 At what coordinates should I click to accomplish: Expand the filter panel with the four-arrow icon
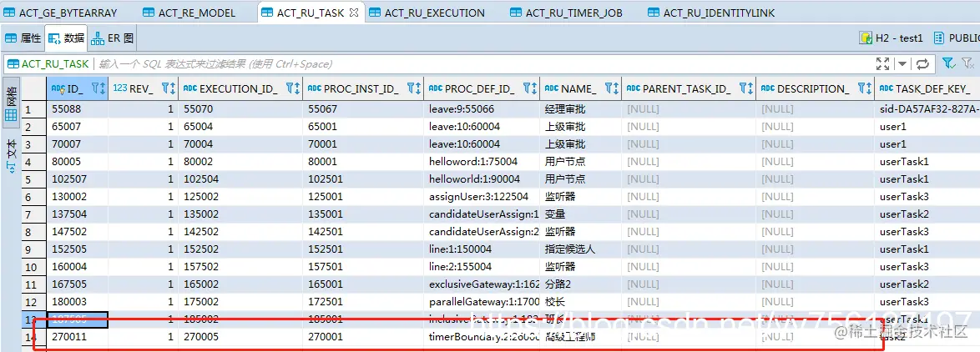(x=882, y=63)
